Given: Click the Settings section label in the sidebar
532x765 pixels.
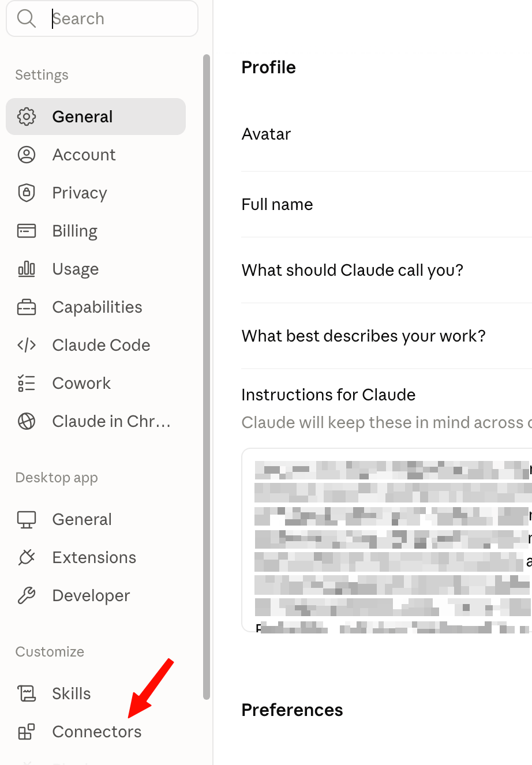Looking at the screenshot, I should pyautogui.click(x=42, y=75).
